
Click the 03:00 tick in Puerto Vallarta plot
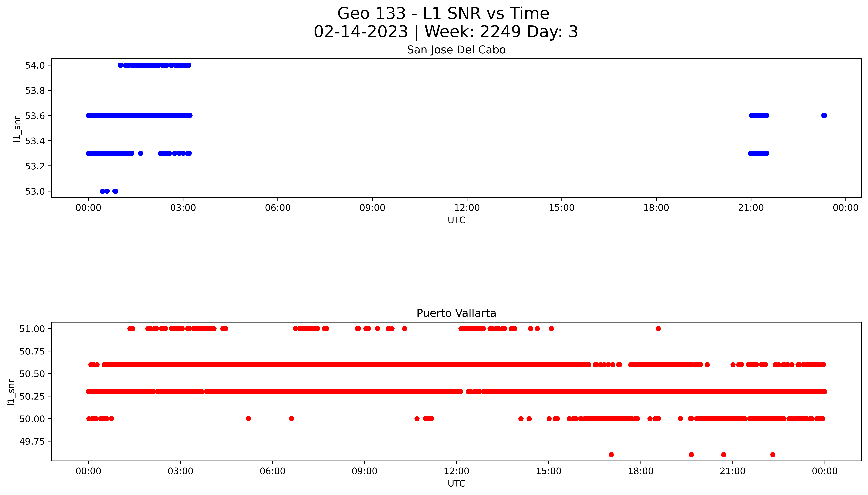point(180,471)
